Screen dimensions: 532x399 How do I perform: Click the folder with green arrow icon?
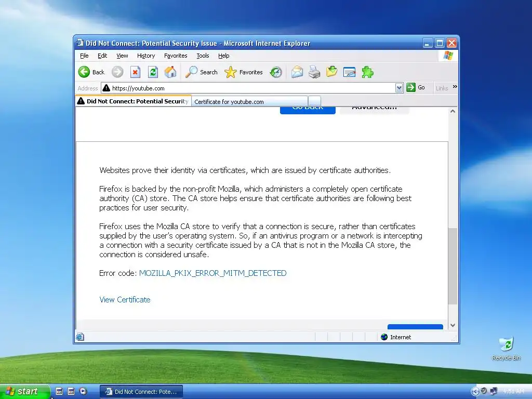(x=331, y=72)
